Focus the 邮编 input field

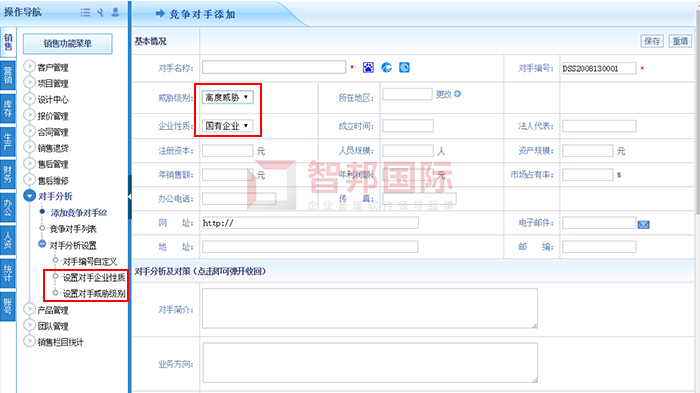599,247
